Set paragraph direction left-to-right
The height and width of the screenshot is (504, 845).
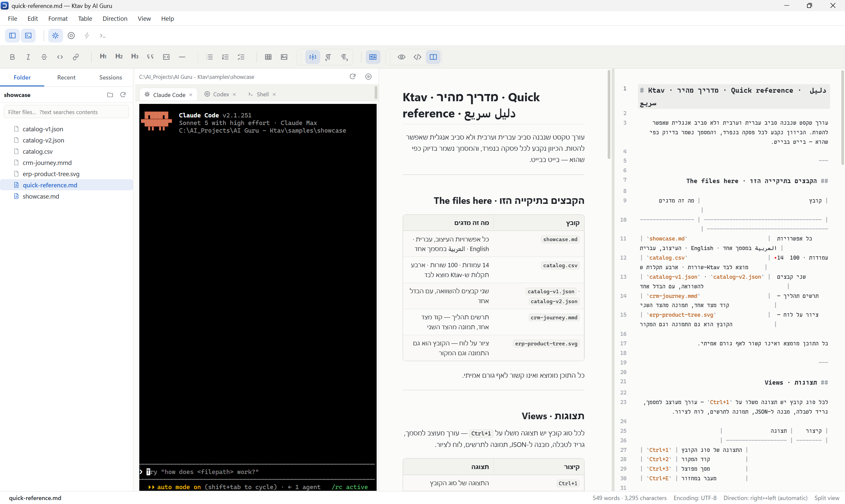[344, 57]
